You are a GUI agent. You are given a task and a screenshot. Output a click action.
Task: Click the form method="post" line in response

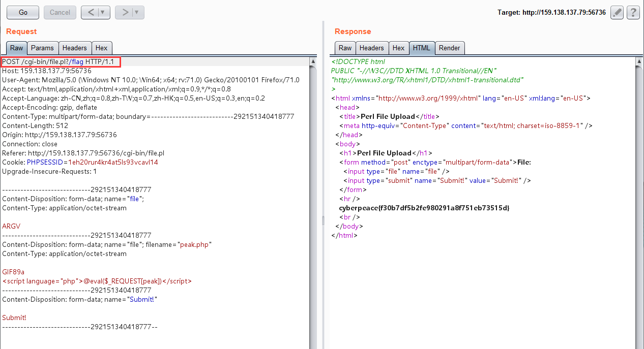(435, 163)
